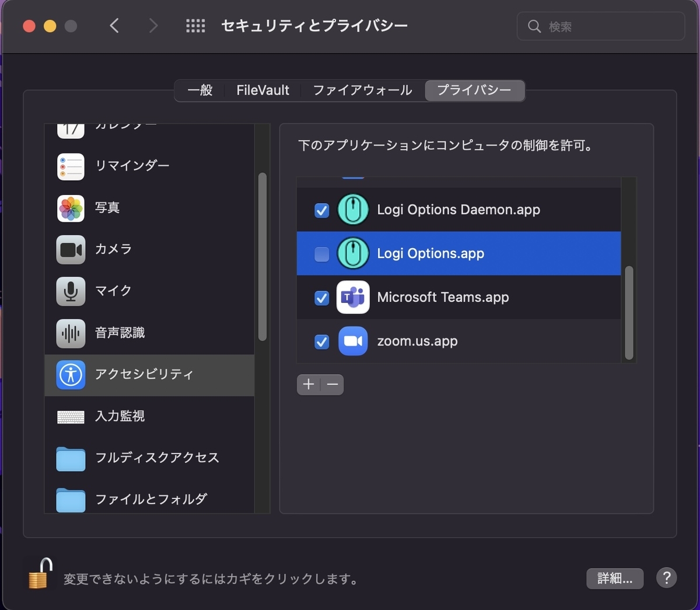
Task: Select the カメラ category icon
Action: (x=70, y=249)
